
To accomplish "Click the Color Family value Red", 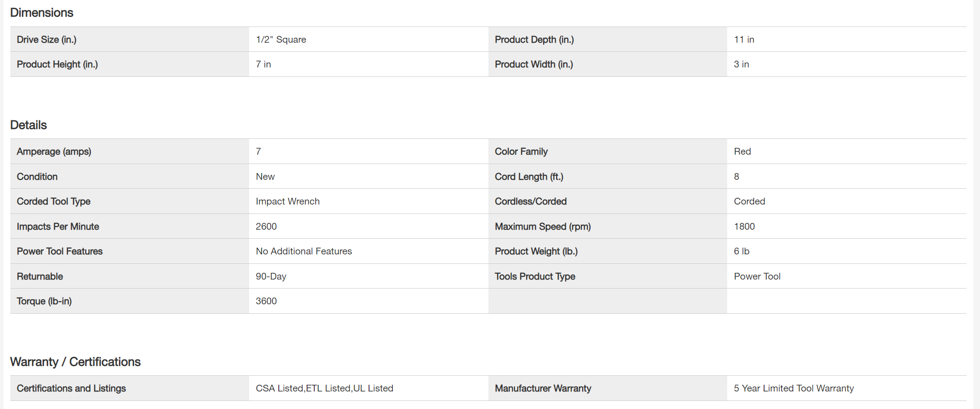I will pos(742,151).
